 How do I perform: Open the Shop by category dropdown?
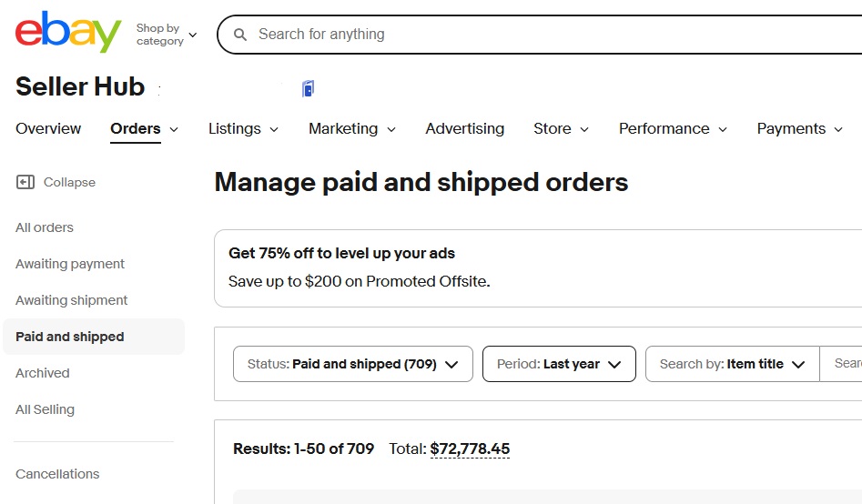(x=167, y=35)
